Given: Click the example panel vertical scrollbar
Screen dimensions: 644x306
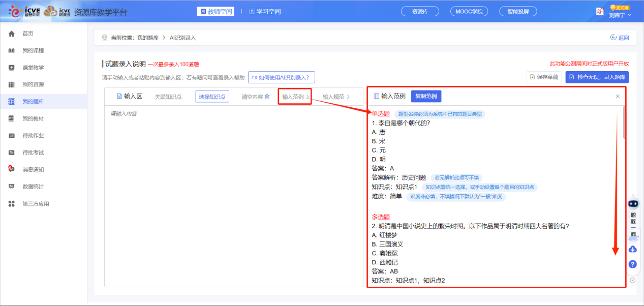Looking at the screenshot, I should pos(624,122).
